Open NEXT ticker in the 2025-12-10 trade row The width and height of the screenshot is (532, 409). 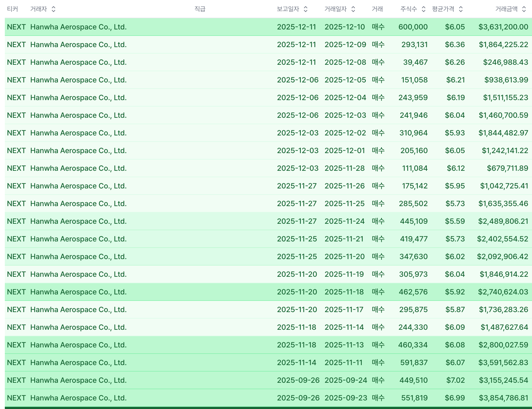16,27
